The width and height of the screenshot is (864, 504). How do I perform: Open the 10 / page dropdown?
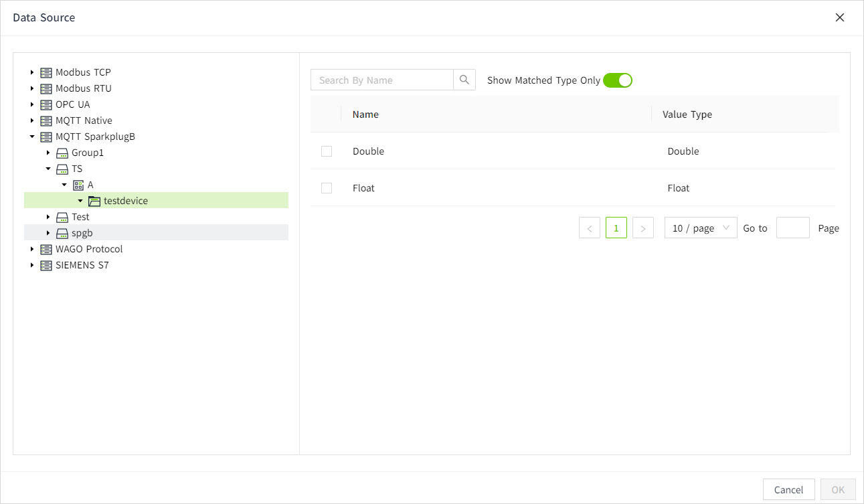(x=700, y=228)
